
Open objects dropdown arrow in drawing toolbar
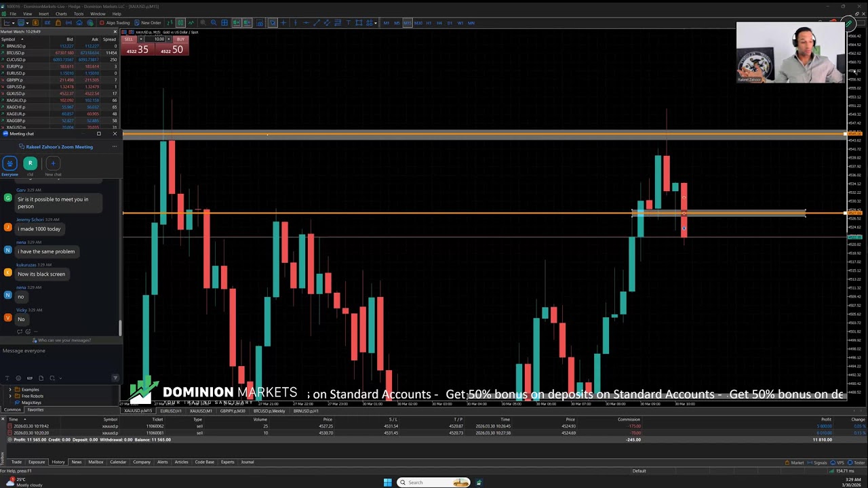(376, 23)
